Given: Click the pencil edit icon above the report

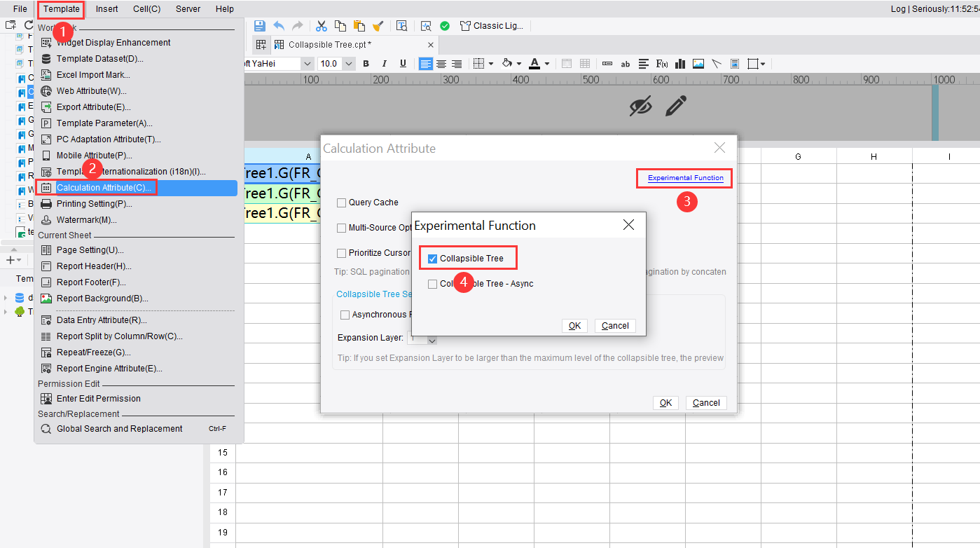Looking at the screenshot, I should click(x=675, y=107).
